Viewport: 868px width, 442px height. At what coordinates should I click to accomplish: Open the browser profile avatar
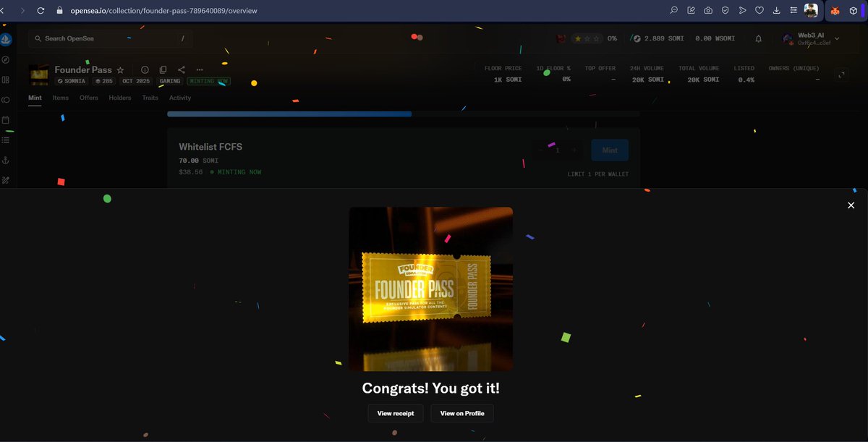tap(811, 10)
